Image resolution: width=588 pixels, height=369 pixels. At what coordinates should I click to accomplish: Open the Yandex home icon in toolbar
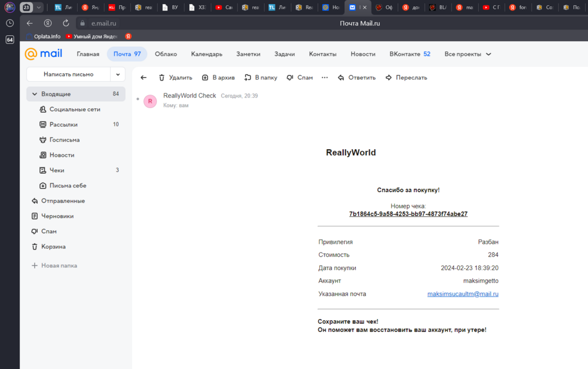tap(48, 24)
